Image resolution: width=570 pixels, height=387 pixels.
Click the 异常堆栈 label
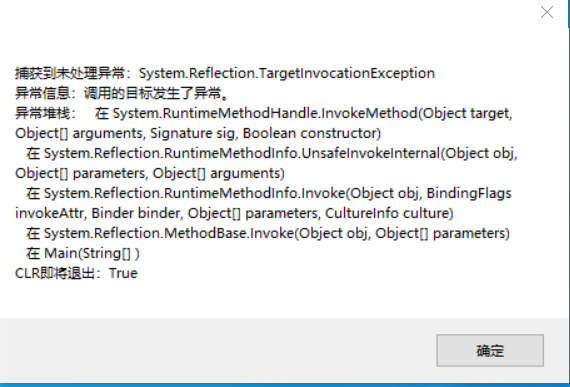42,113
